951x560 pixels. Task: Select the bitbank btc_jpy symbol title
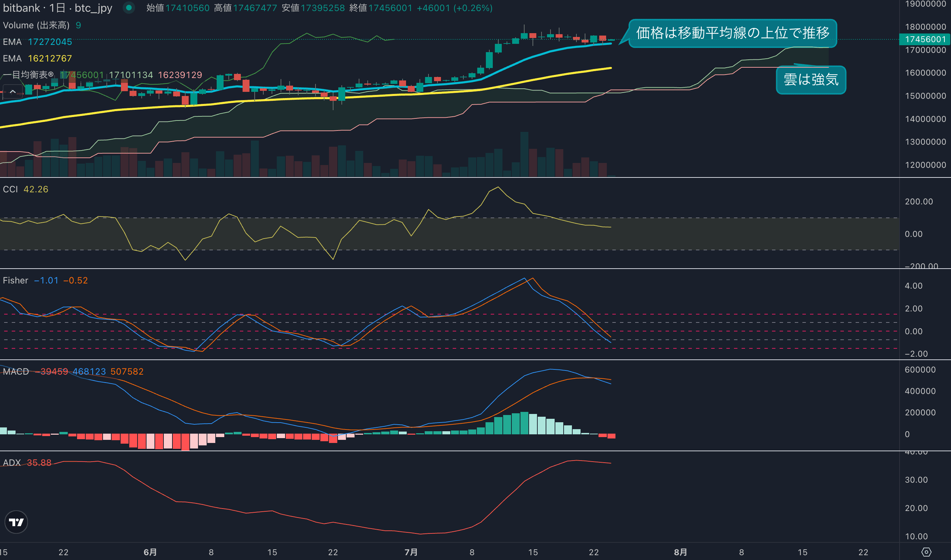57,8
